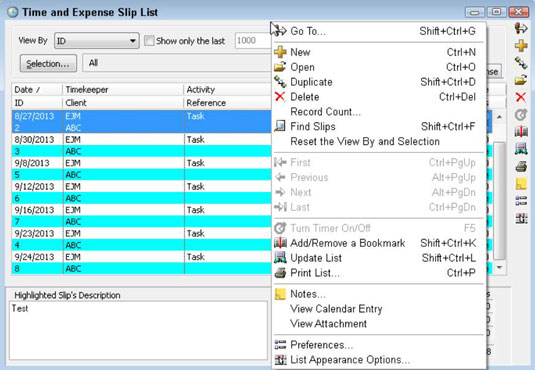Click the Duplicate icon in right toolbar
This screenshot has width=535, height=370.
click(521, 63)
